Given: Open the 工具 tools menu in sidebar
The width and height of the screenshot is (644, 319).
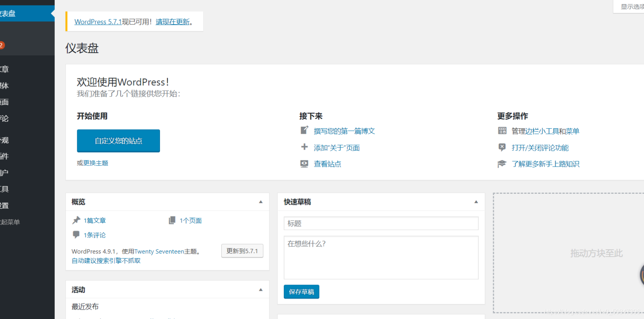Looking at the screenshot, I should tap(27, 189).
